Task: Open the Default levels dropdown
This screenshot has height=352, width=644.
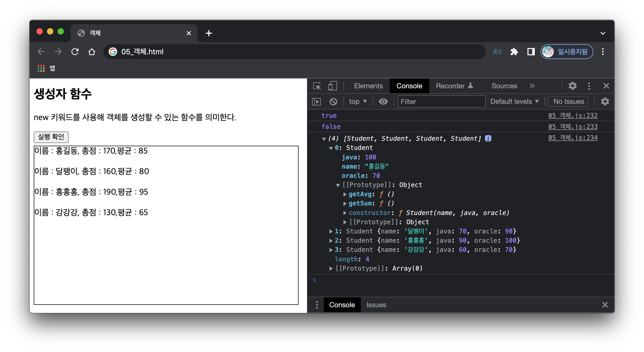Action: pos(514,101)
